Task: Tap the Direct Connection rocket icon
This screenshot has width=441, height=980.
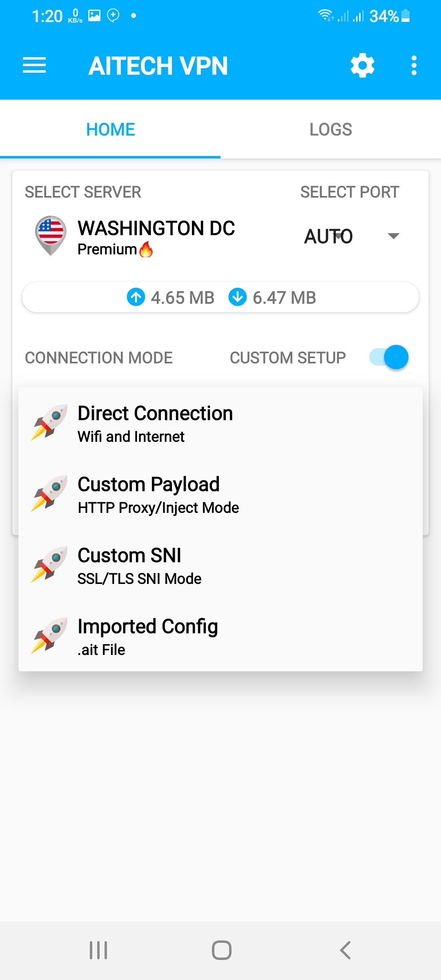Action: click(50, 423)
